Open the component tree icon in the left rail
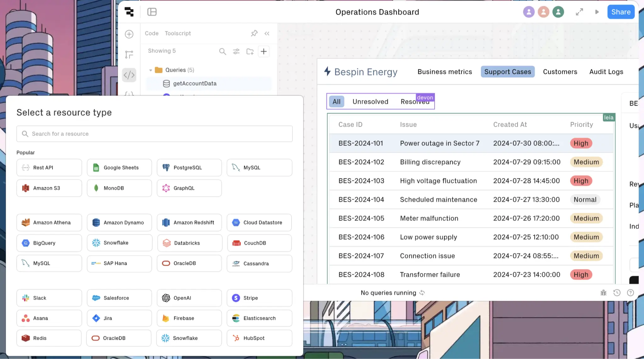 (x=129, y=54)
